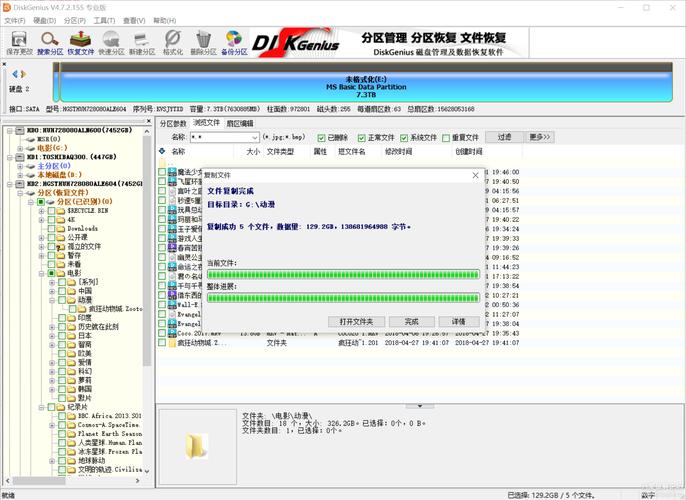Click the 完成 finish button in dialog
This screenshot has width=686, height=500.
(411, 322)
